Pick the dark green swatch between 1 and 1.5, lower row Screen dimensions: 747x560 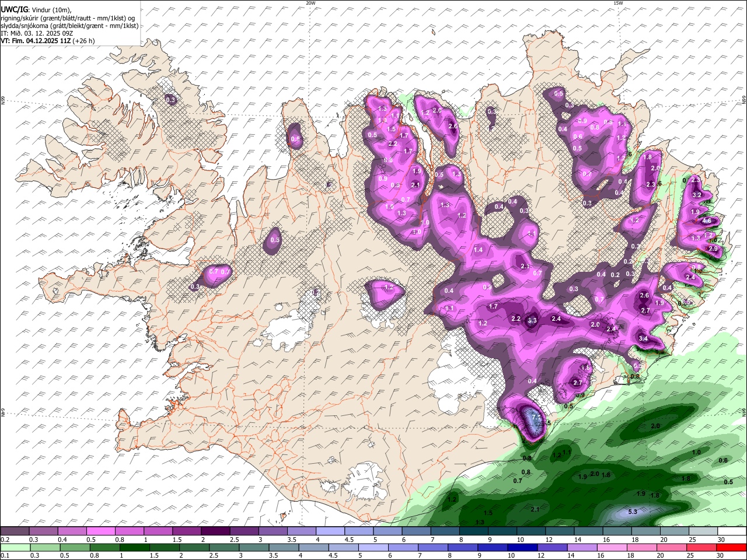(x=135, y=548)
